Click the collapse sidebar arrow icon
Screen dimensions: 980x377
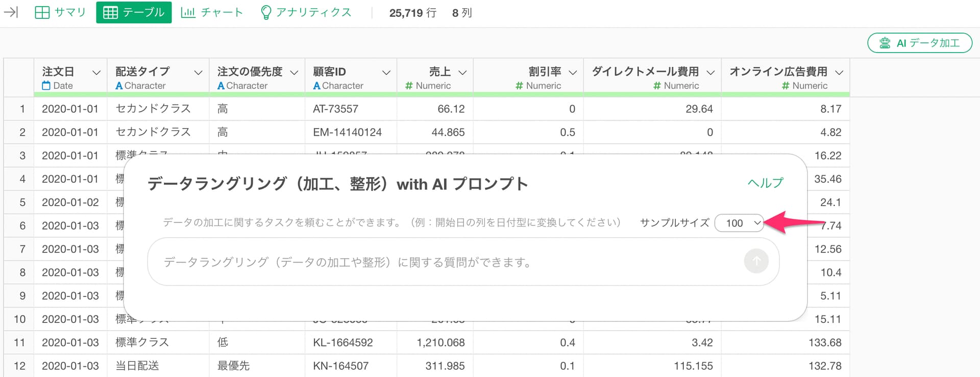tap(11, 12)
